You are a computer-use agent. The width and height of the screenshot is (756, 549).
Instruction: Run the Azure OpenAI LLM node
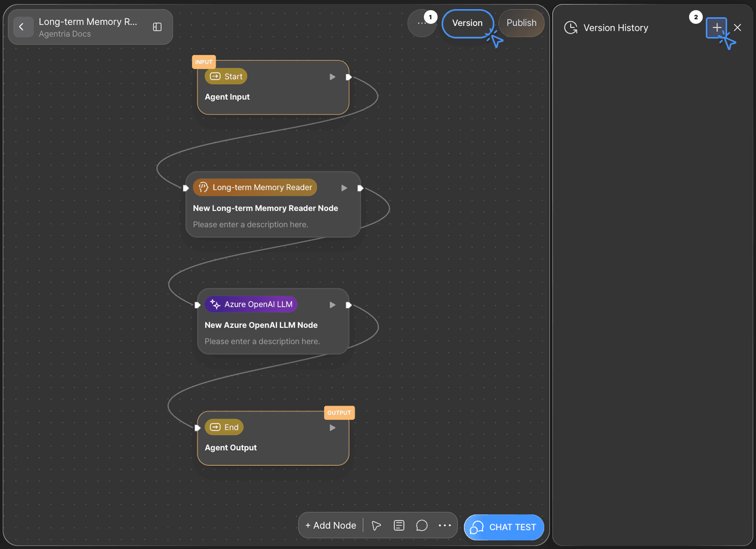click(x=333, y=305)
